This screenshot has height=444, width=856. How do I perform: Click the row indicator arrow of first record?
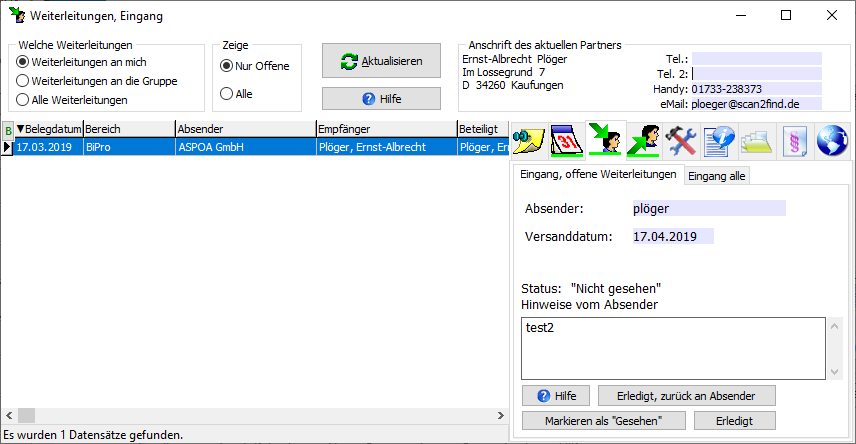point(7,147)
